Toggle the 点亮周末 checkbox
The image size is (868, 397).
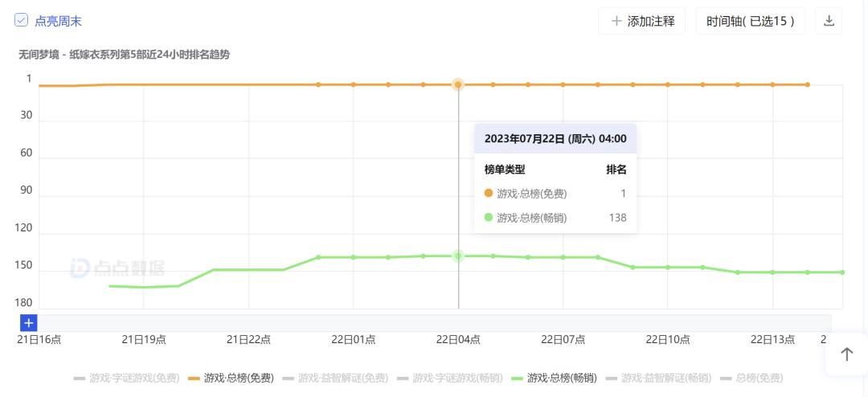coord(22,21)
